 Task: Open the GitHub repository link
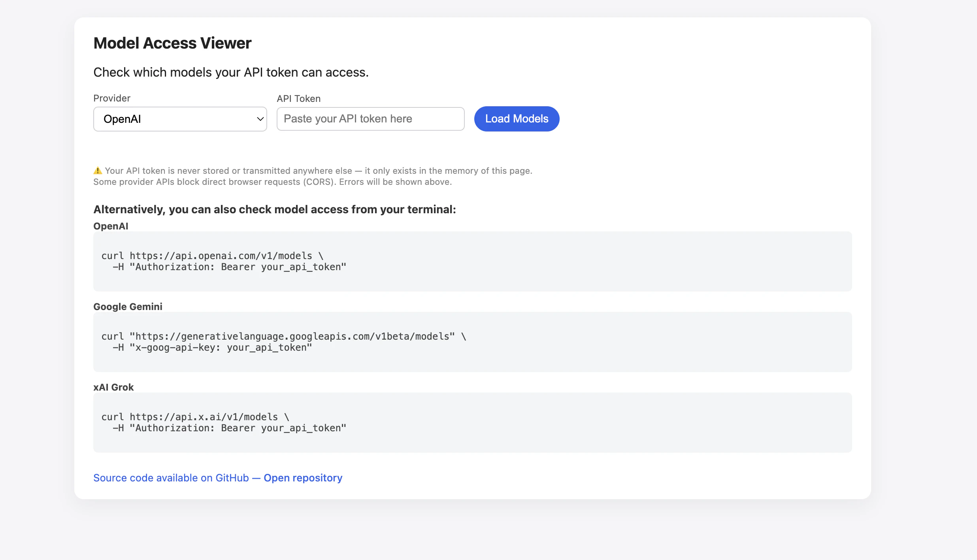coord(303,478)
